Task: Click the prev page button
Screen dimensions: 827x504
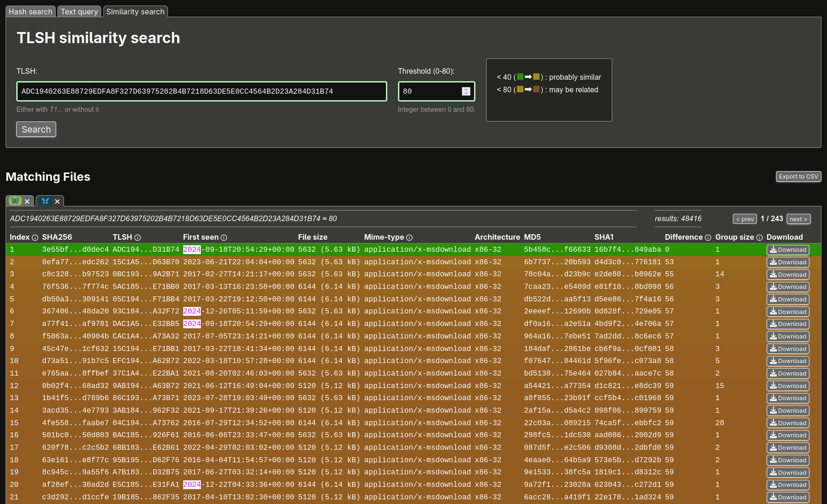Action: coord(744,219)
